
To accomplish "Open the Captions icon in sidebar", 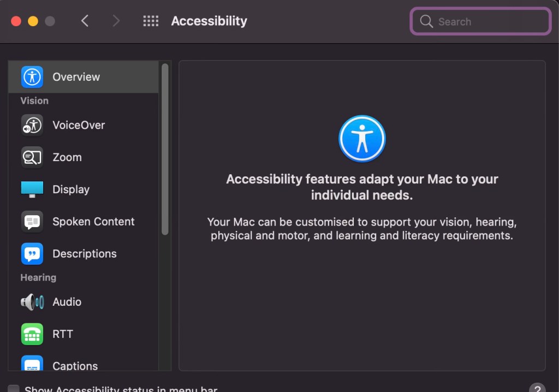I will 32,365.
